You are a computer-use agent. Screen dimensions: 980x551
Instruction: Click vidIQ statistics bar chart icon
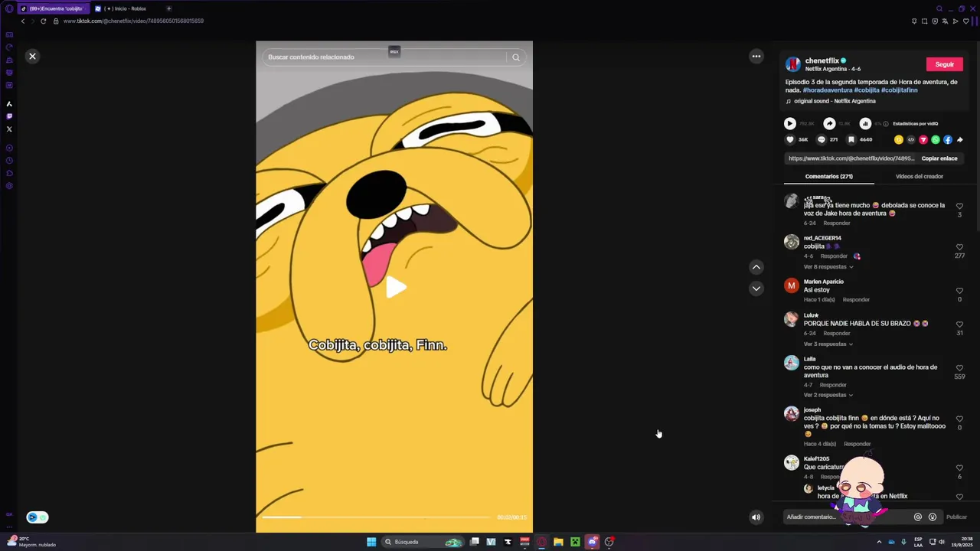pyautogui.click(x=865, y=123)
